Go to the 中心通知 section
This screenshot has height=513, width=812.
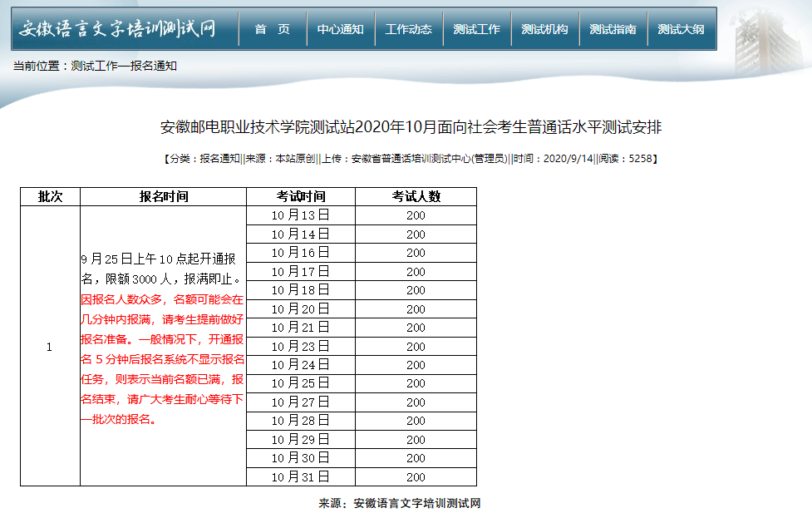340,30
